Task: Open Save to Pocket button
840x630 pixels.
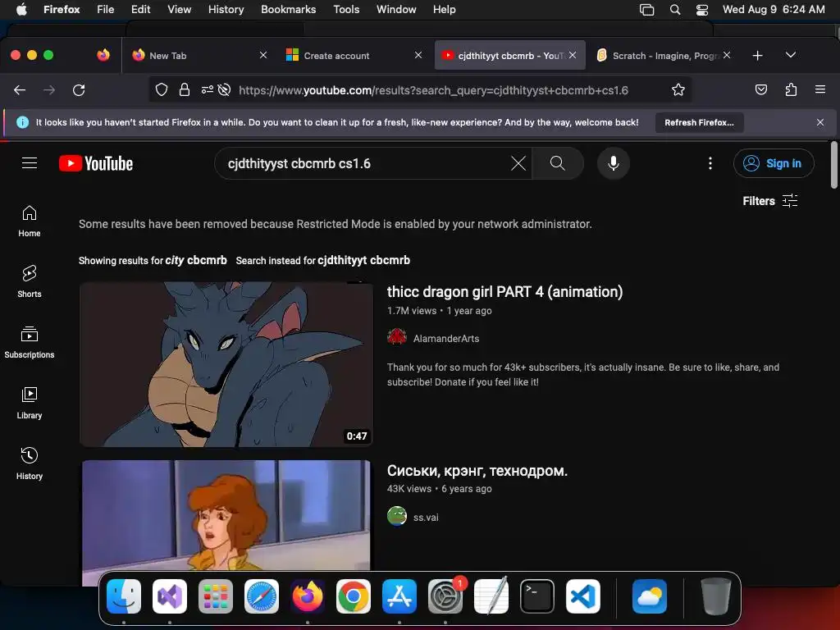Action: [760, 90]
